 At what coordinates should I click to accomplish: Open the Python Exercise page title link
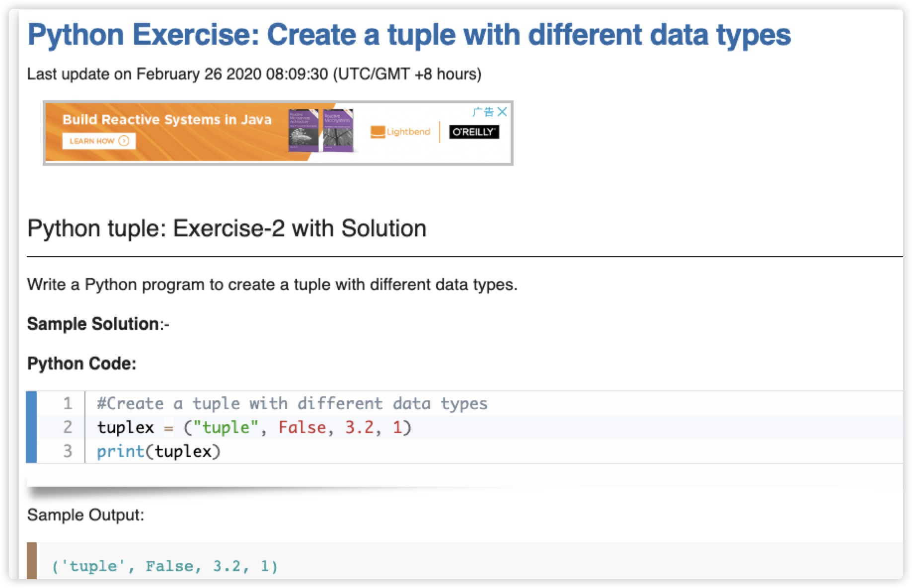(408, 35)
